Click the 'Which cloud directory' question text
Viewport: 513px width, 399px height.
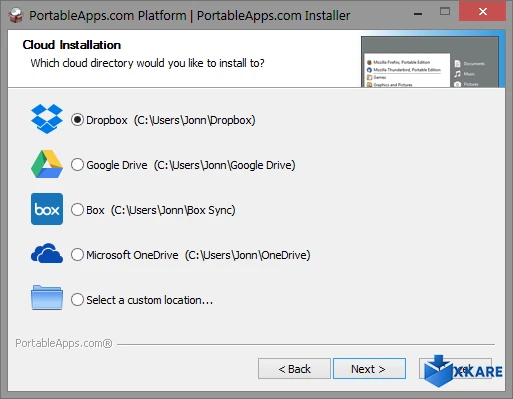tap(147, 63)
